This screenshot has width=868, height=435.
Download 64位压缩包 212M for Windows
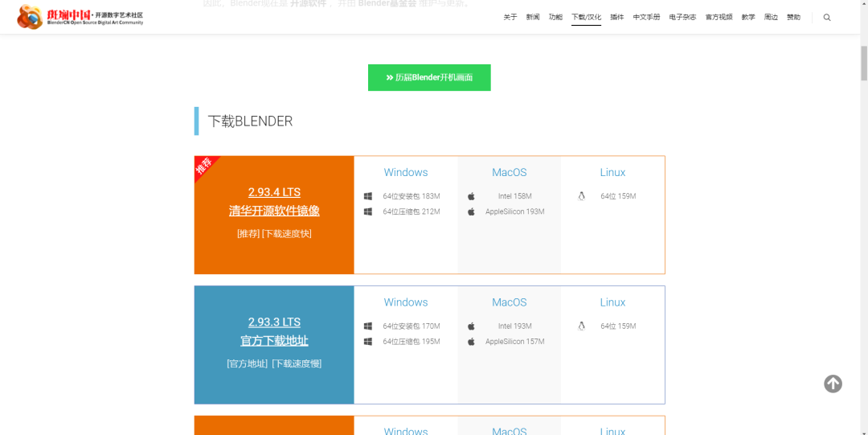click(x=411, y=211)
